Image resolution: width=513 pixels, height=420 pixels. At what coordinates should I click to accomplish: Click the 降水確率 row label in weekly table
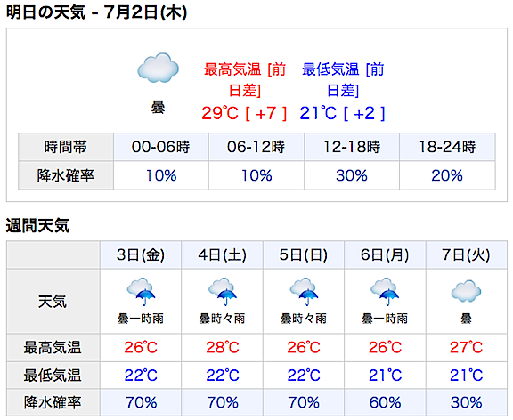point(53,403)
